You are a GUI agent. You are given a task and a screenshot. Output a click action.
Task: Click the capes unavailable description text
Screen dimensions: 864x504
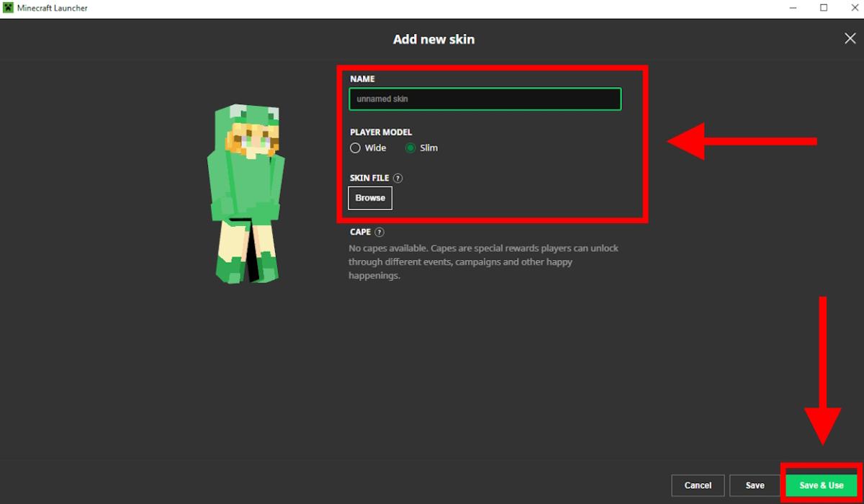(482, 261)
